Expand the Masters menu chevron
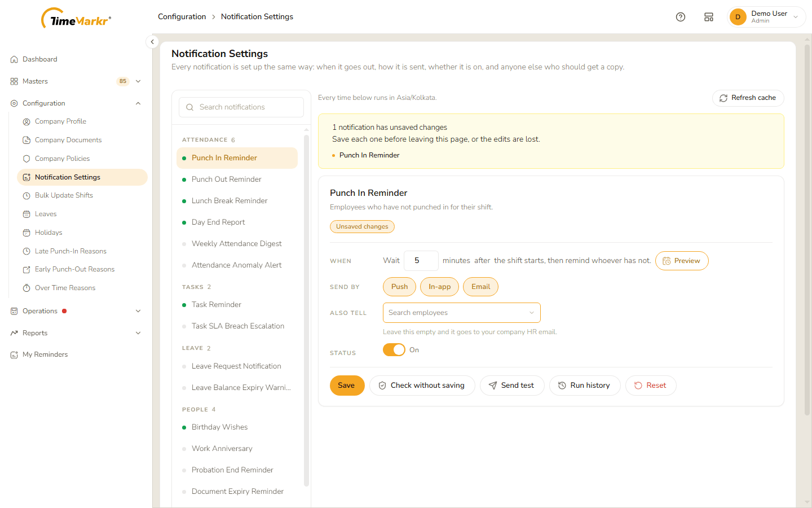This screenshot has height=508, width=812. [x=138, y=81]
